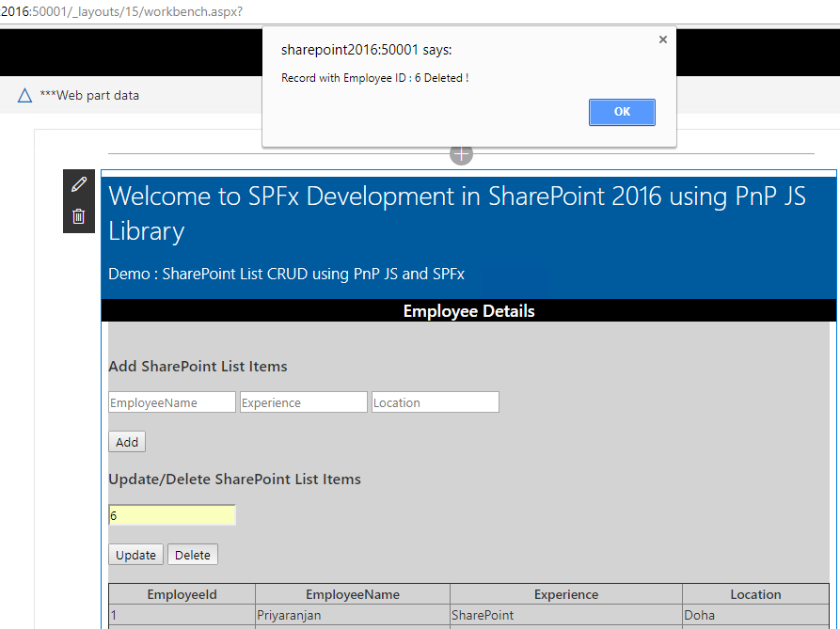Click the pencil edit web part icon

(79, 184)
